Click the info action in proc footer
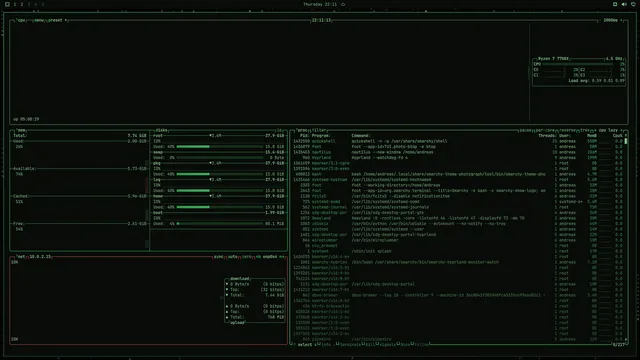 (325, 344)
